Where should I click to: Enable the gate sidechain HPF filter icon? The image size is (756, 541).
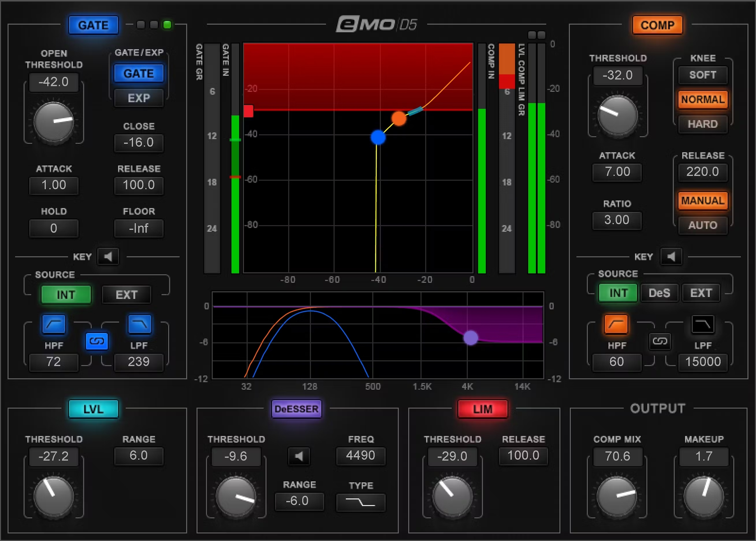(x=54, y=323)
